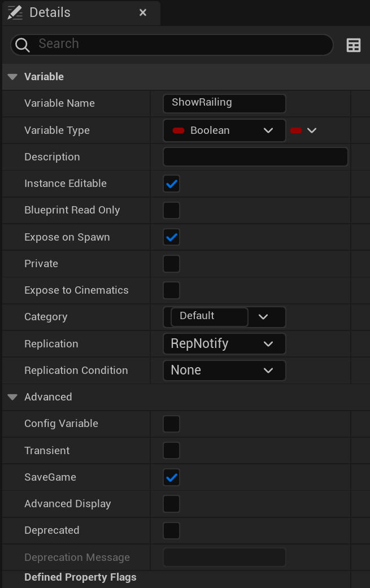The height and width of the screenshot is (588, 370).
Task: Uncheck Expose on Spawn
Action: [172, 237]
